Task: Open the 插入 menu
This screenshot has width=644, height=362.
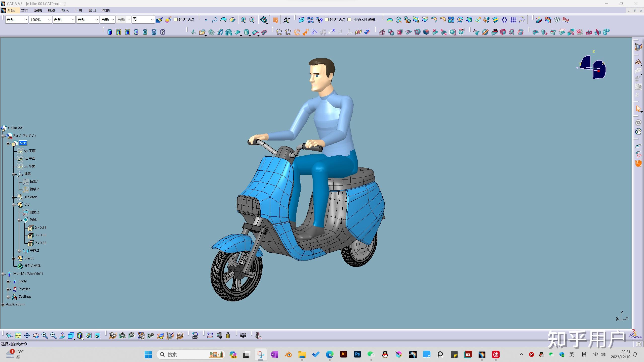Action: (65, 10)
